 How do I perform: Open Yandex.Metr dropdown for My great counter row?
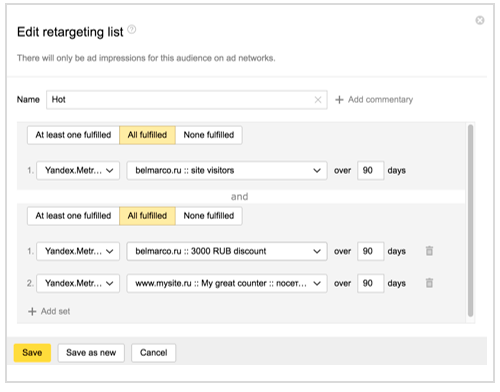(78, 283)
